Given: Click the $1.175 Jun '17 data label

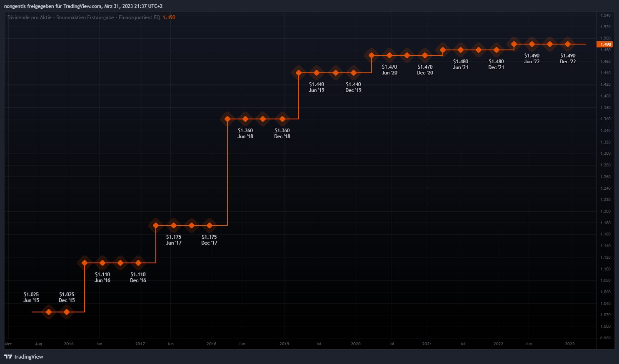Looking at the screenshot, I should [174, 240].
